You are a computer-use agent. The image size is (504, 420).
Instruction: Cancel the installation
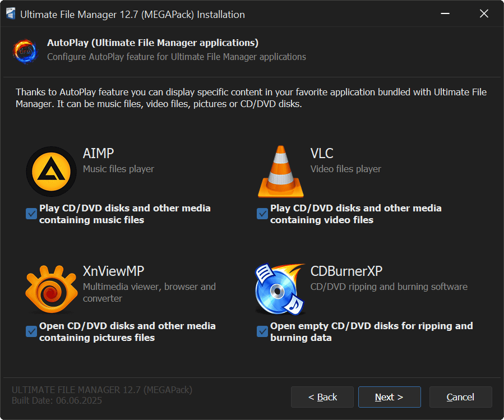click(x=460, y=397)
